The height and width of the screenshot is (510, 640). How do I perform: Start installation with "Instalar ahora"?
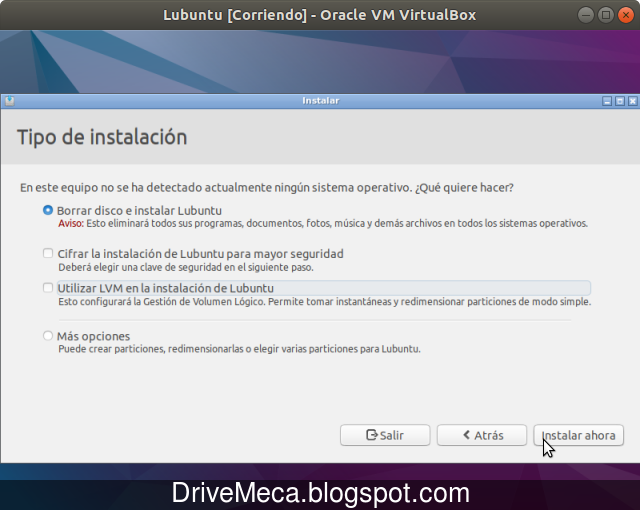click(x=578, y=435)
